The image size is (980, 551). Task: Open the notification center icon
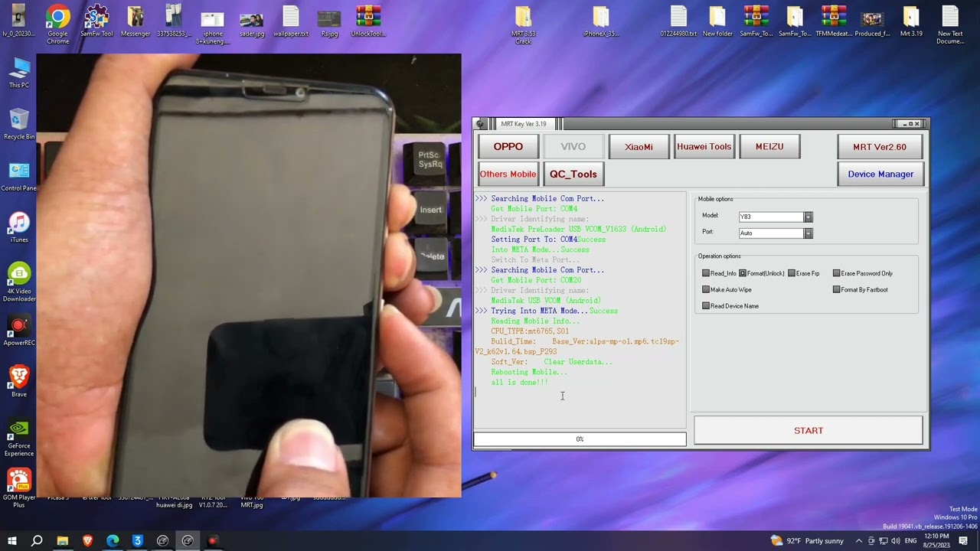[964, 541]
